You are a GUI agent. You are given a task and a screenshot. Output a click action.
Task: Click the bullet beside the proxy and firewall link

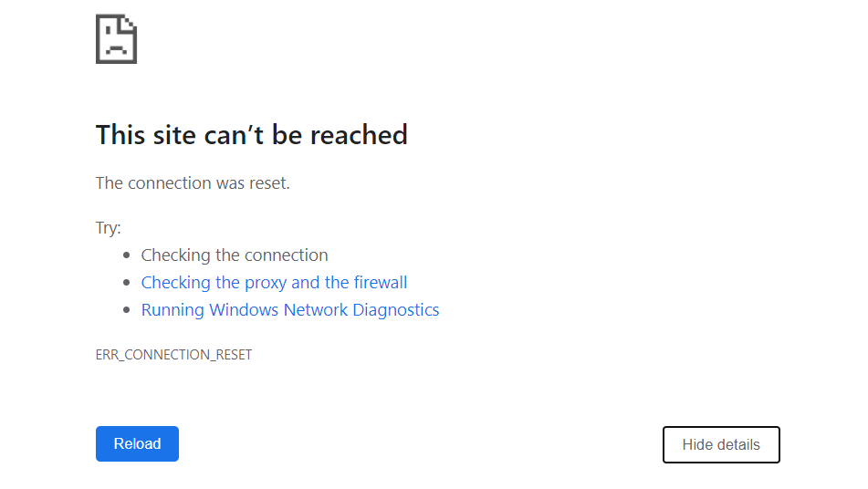point(127,283)
